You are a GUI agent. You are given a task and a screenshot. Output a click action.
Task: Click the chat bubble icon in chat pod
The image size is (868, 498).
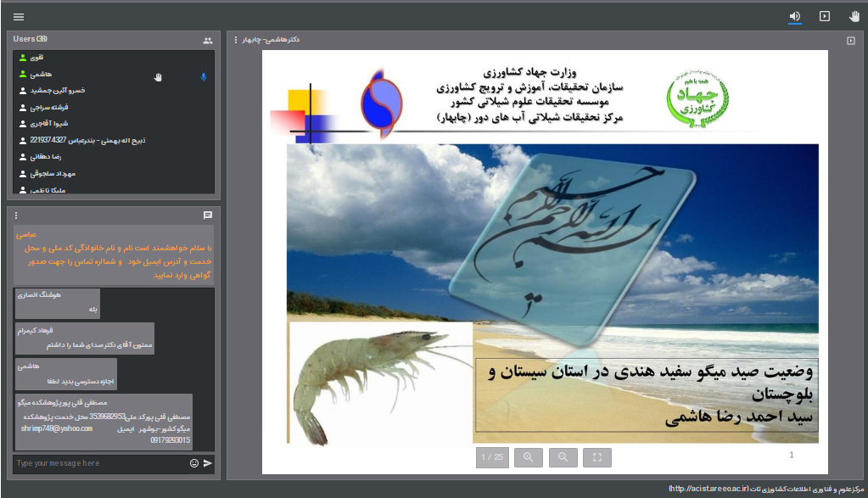208,215
